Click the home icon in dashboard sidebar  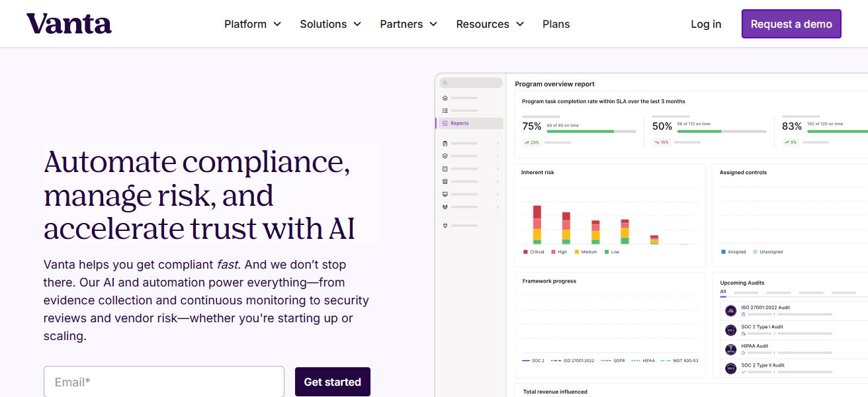tap(445, 98)
